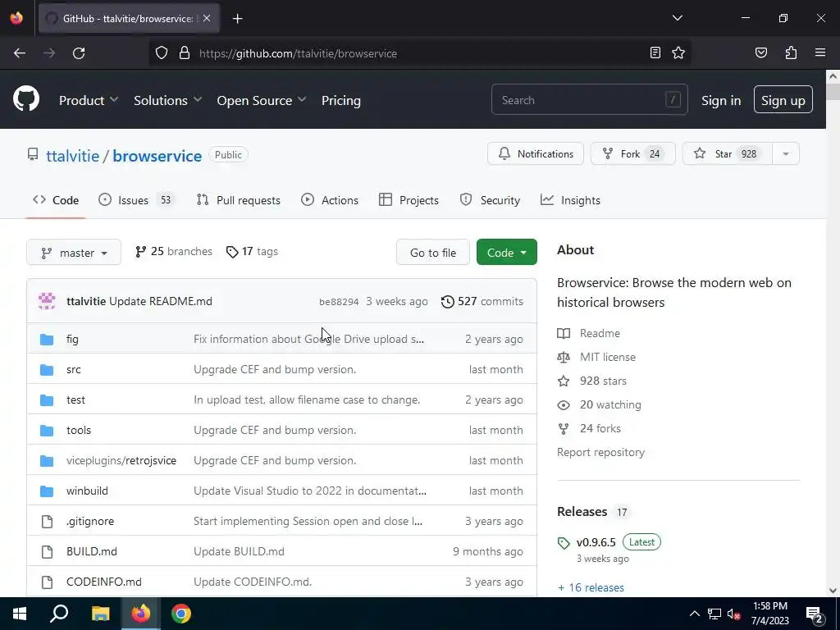Viewport: 840px width, 630px height.
Task: Open the src folder
Action: tap(73, 370)
